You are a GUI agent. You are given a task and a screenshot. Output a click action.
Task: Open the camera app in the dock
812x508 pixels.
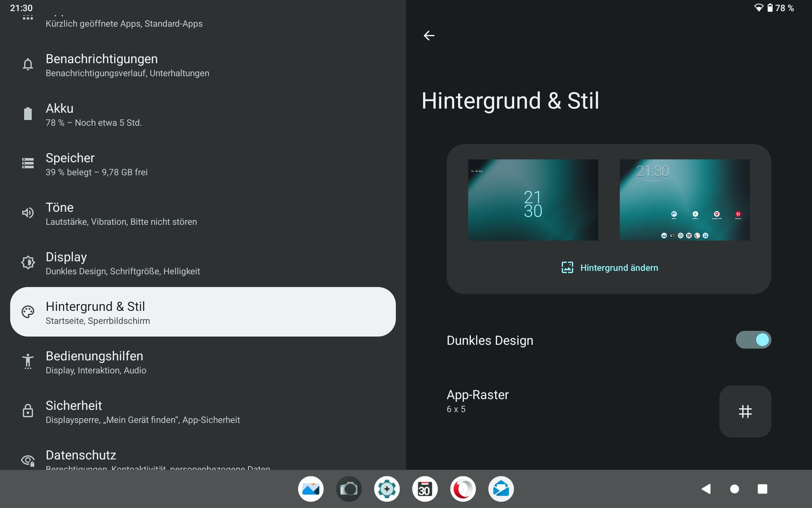[x=348, y=489]
